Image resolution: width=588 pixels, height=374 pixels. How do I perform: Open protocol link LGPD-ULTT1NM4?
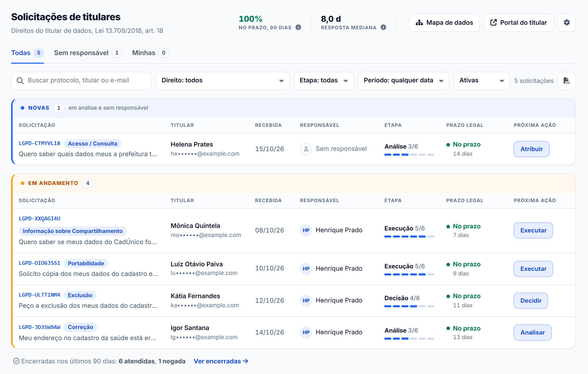click(39, 295)
